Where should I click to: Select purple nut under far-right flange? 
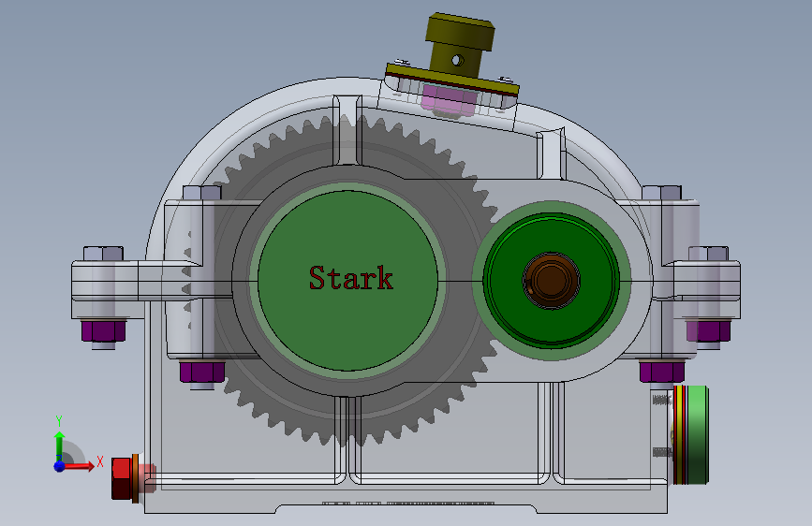[709, 331]
